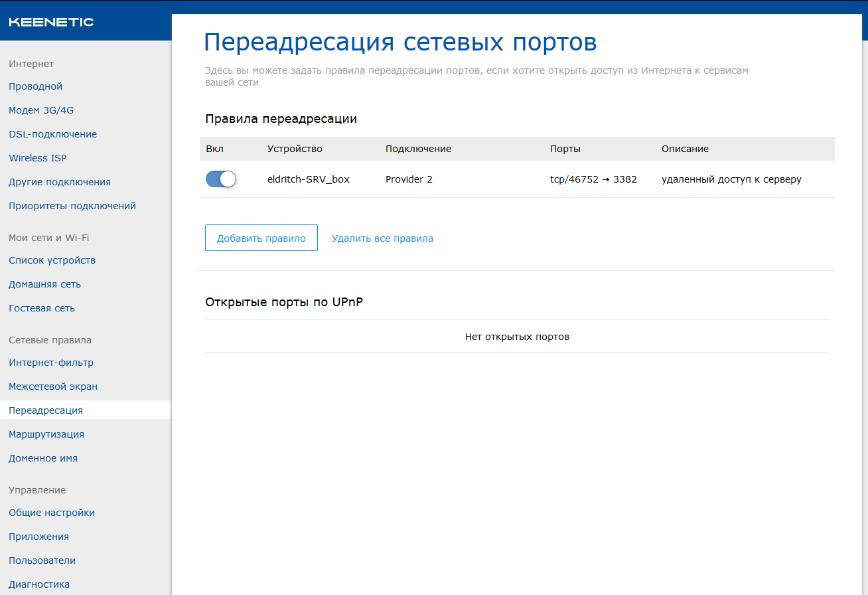The image size is (868, 595).
Task: Open Общие настройки page
Action: pos(51,513)
